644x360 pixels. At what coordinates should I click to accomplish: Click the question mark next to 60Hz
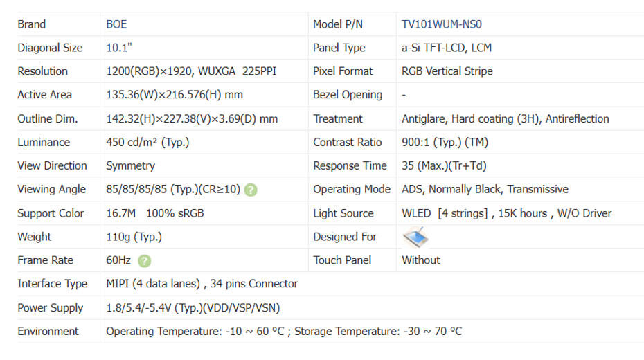click(144, 261)
